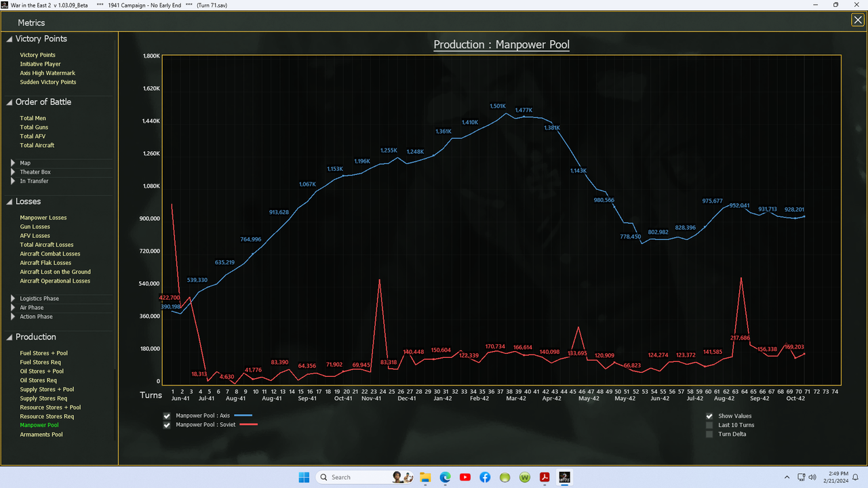This screenshot has height=488, width=868.
Task: Uncheck Manpower Pool : Axis series
Action: (167, 415)
